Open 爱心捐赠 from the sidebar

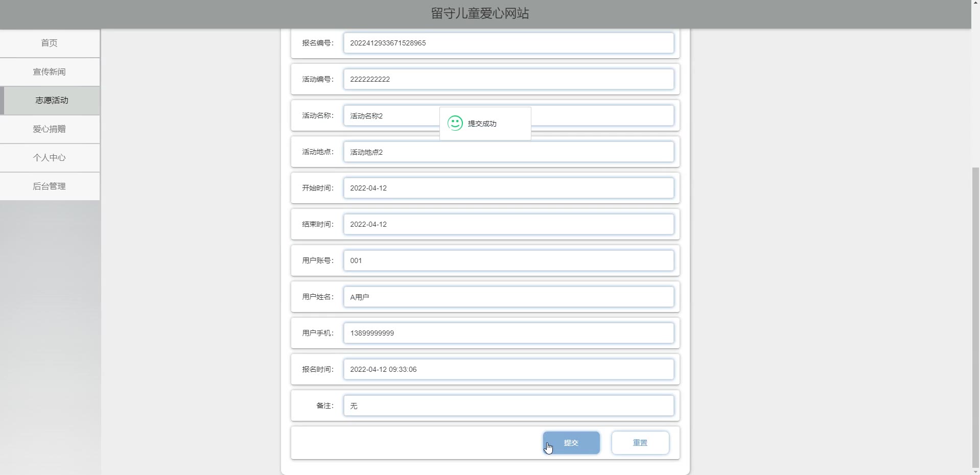[x=50, y=129]
